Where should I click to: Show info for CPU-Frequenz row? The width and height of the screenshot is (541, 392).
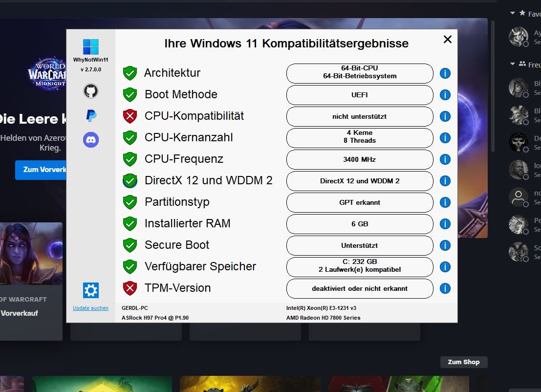(445, 159)
